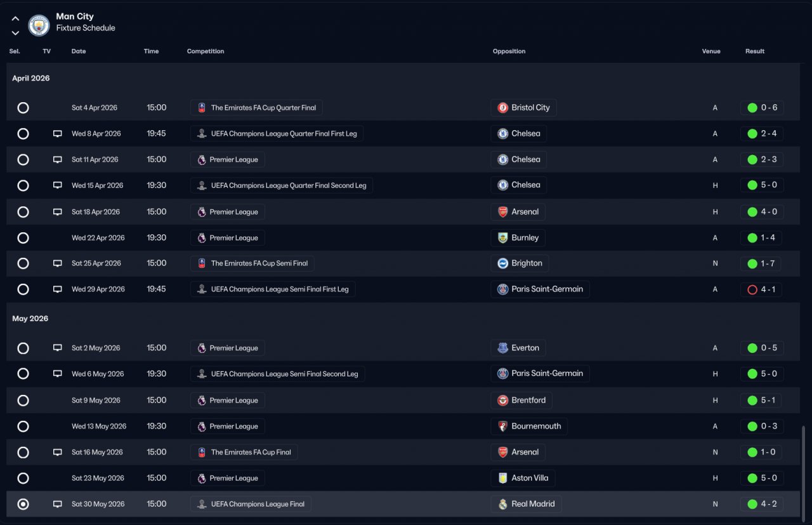Click the Aston Villa club badge
Viewport: 812px width, 525px height.
[x=502, y=478]
